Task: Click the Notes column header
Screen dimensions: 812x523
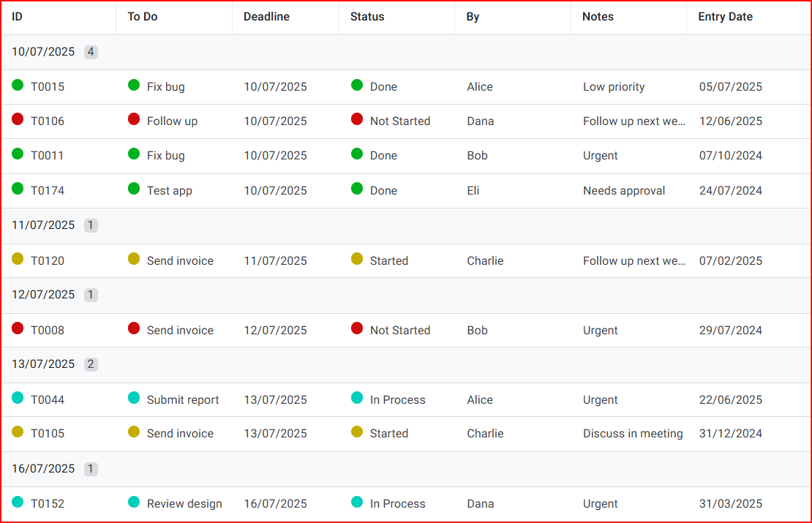Action: click(598, 17)
